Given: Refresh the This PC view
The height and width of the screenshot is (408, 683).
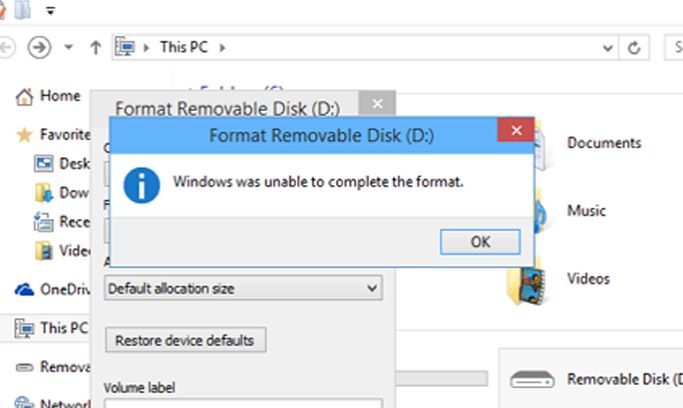Looking at the screenshot, I should click(x=634, y=47).
